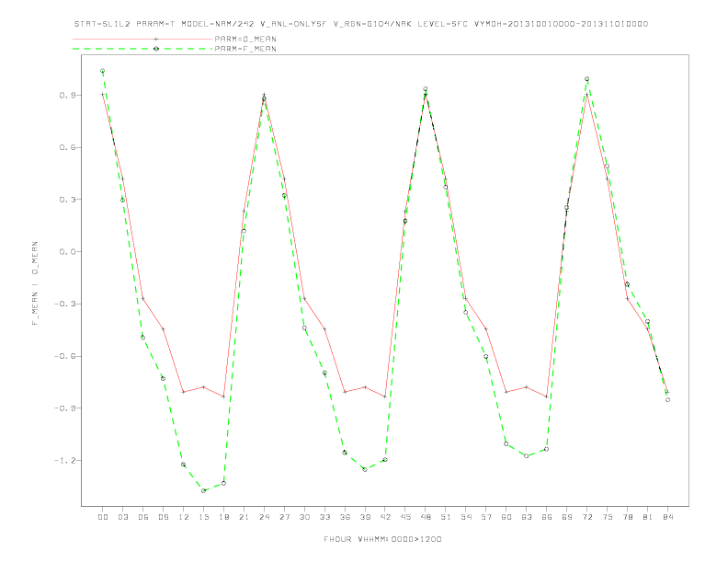Select the -1.2 y-axis tick label
The height and width of the screenshot is (563, 728).
click(65, 460)
